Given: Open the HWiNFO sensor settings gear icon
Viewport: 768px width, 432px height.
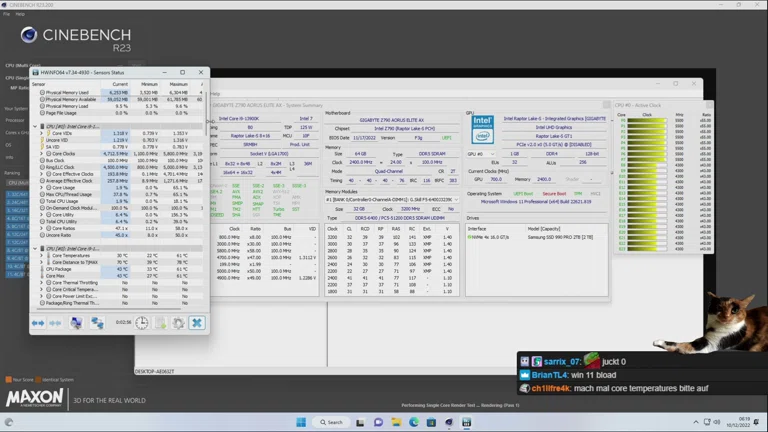Looking at the screenshot, I should point(178,323).
